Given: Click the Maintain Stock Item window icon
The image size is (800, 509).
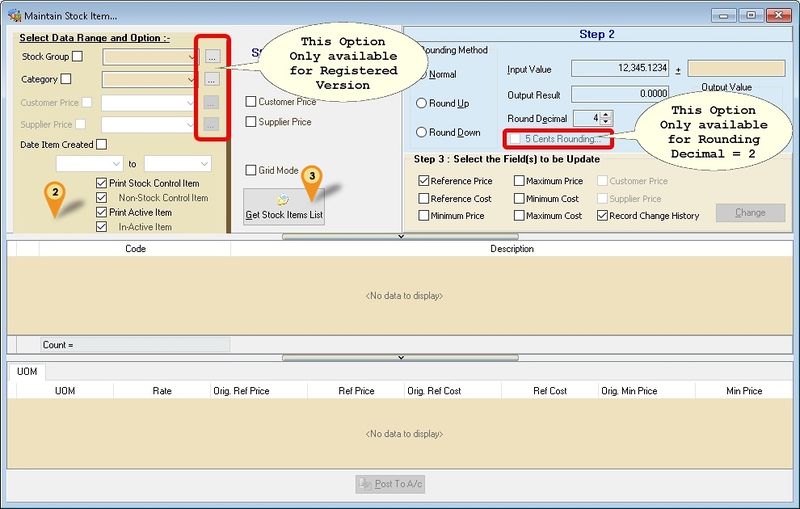Looking at the screenshot, I should (13, 16).
